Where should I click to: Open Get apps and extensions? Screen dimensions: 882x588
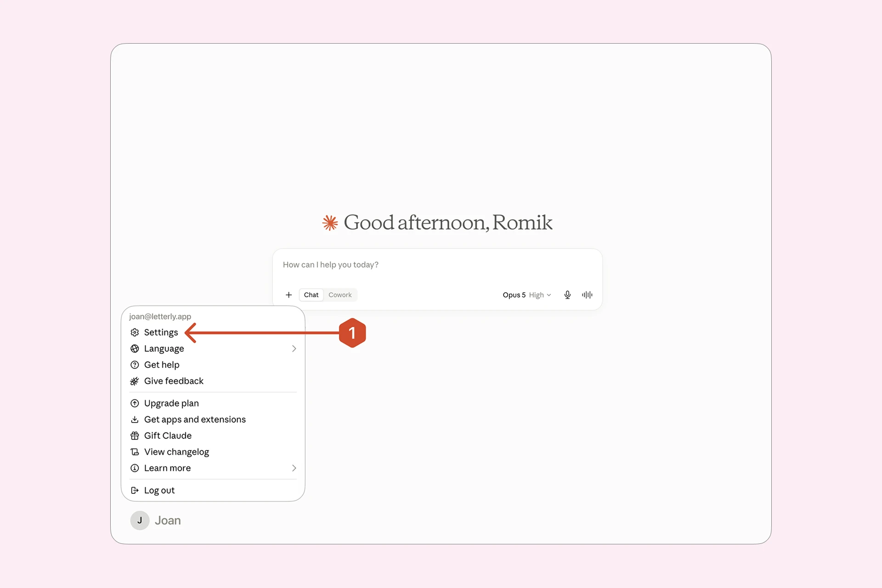tap(213, 419)
